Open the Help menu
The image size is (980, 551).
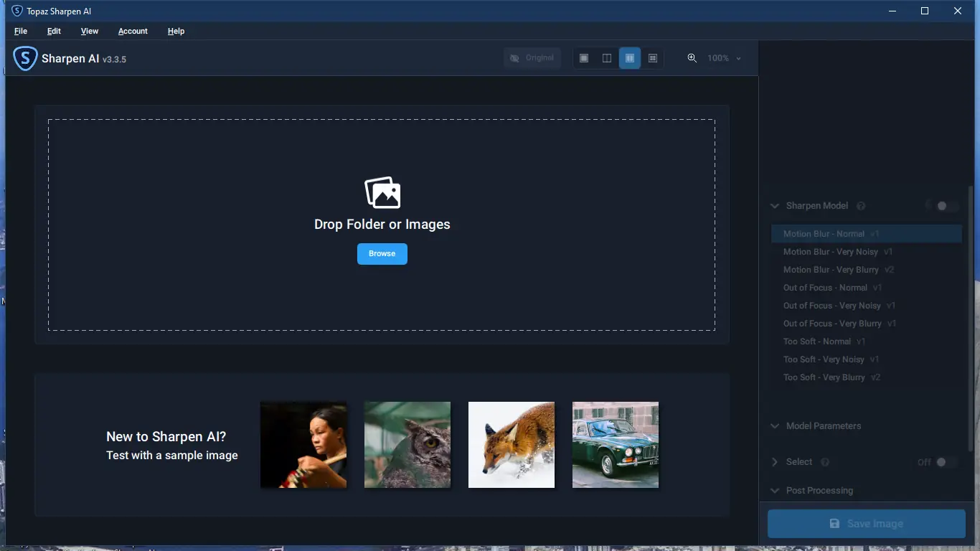[x=176, y=32]
